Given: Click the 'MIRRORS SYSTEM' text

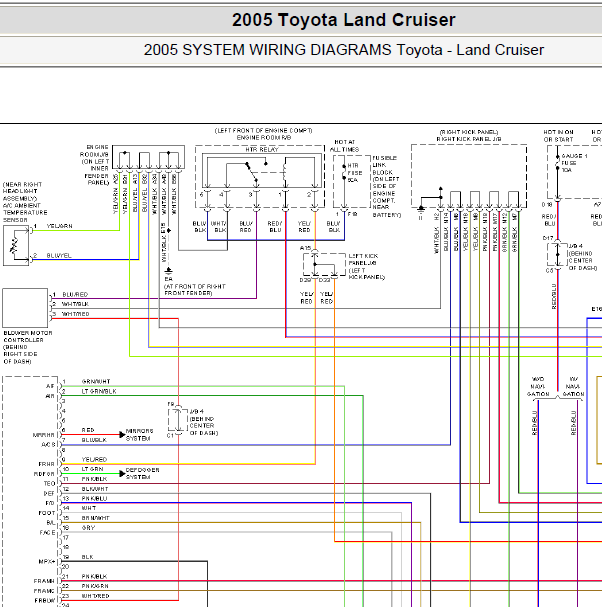Looking at the screenshot, I should tap(139, 435).
